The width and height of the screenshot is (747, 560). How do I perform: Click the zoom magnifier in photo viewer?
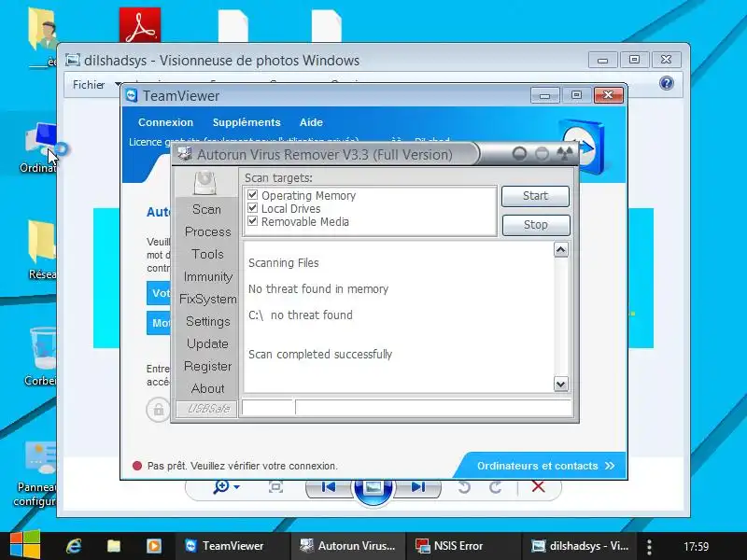(221, 486)
